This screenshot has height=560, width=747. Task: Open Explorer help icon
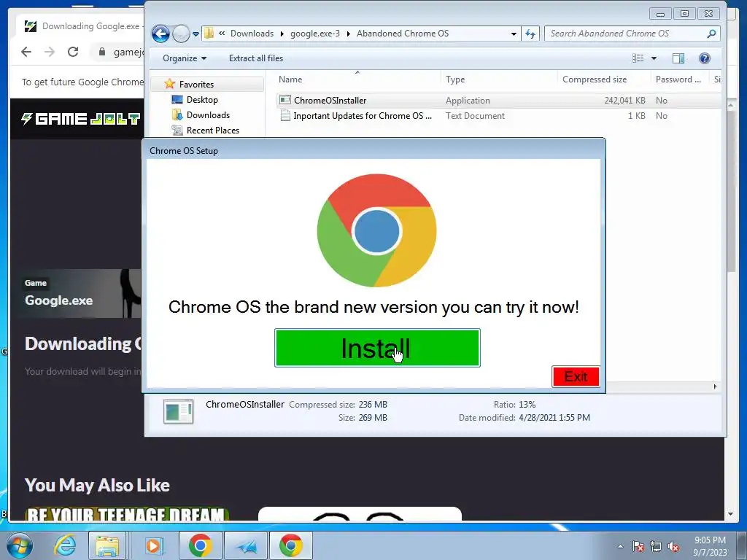click(704, 58)
